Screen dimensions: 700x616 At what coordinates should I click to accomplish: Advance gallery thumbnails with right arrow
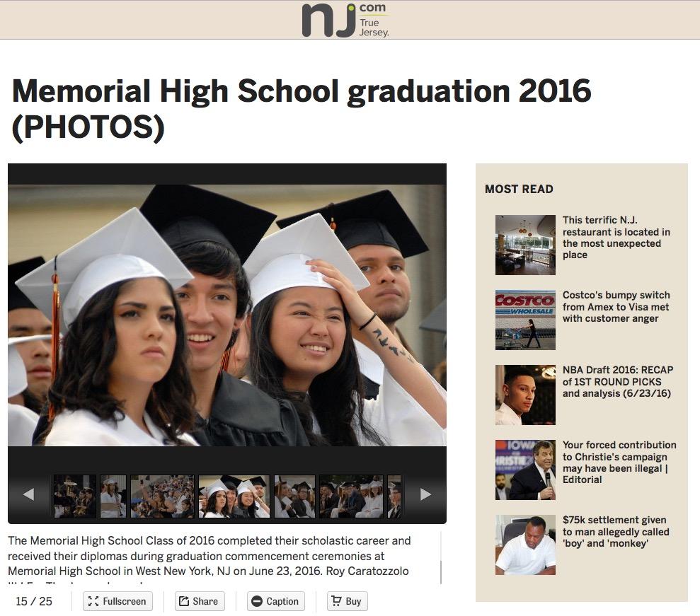425,494
